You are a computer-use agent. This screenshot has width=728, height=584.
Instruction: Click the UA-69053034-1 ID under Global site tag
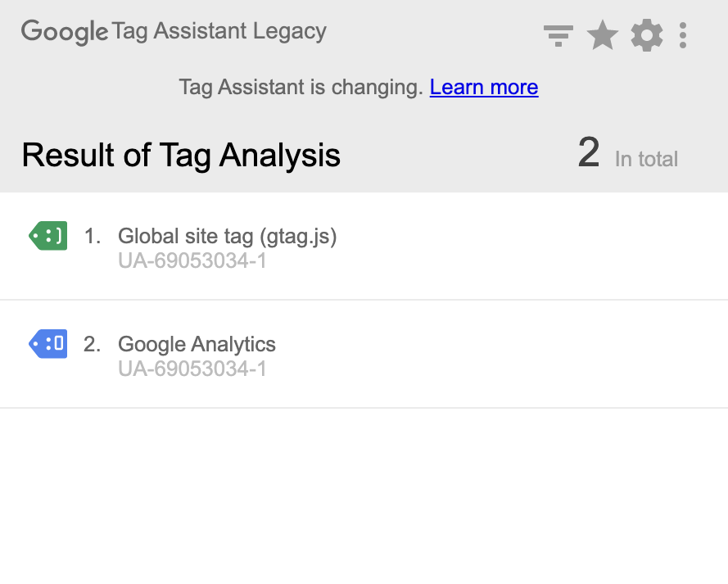pos(192,261)
